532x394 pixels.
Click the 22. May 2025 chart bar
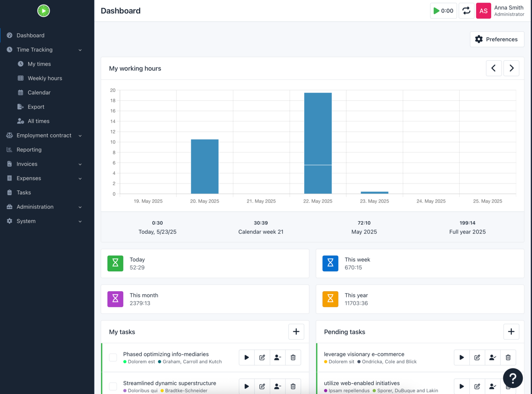click(318, 141)
